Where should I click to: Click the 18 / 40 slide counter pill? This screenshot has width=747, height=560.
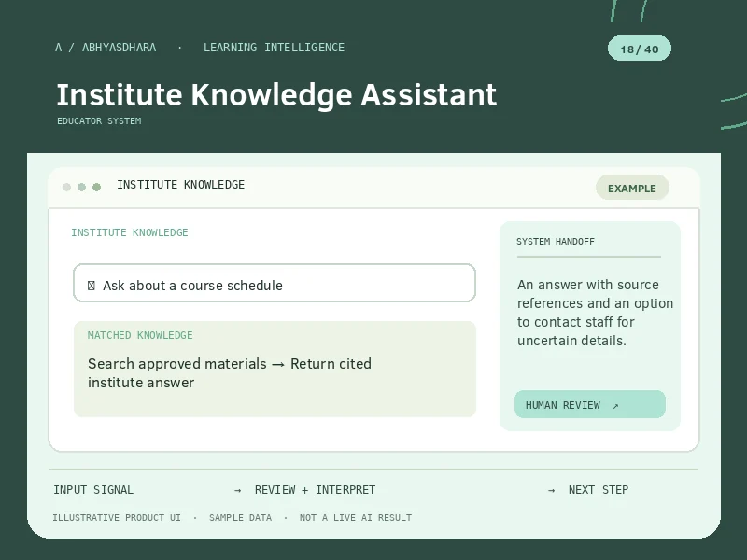pos(640,49)
